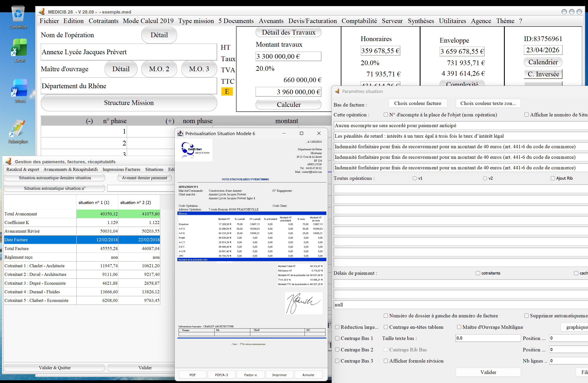Tick the cotraitants checkbox in Délais de paiement

477,273
